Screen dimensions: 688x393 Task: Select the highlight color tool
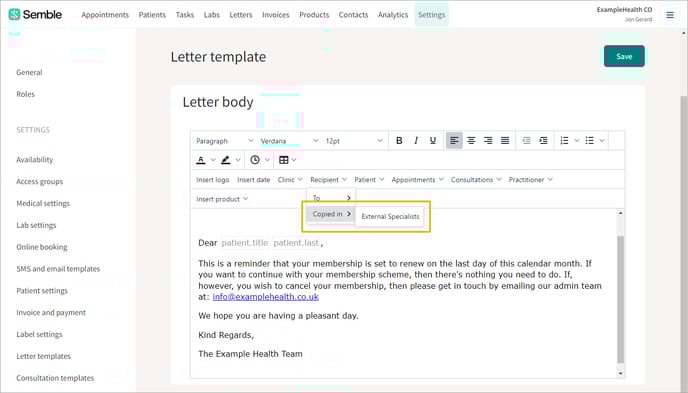[226, 160]
